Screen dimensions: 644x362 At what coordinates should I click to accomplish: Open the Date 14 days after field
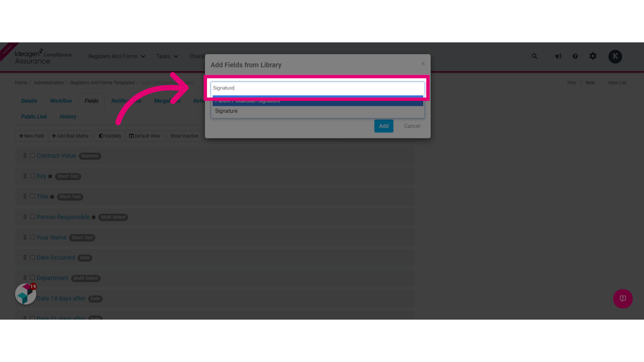click(x=61, y=299)
